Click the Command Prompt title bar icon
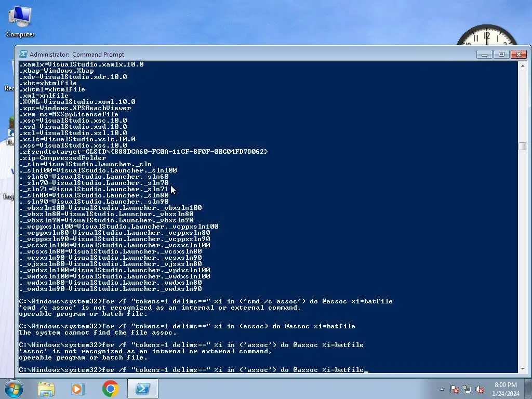The width and height of the screenshot is (532, 399). click(x=23, y=54)
